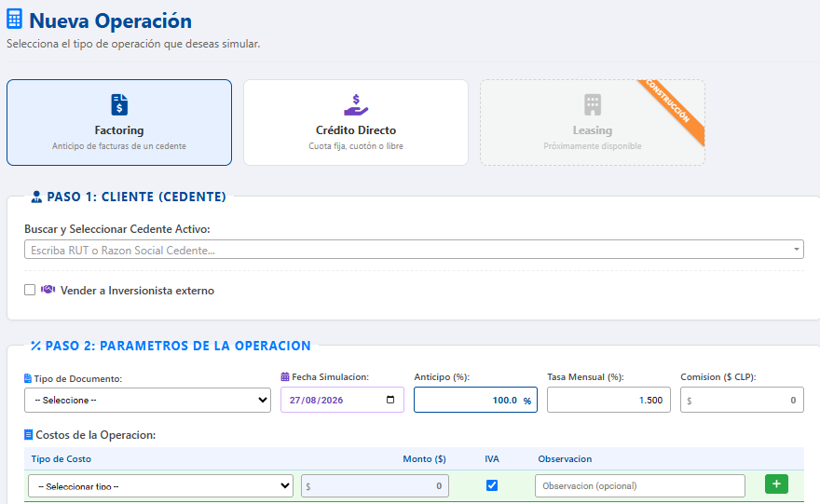
Task: Click the Leasing building icon
Action: (x=593, y=104)
